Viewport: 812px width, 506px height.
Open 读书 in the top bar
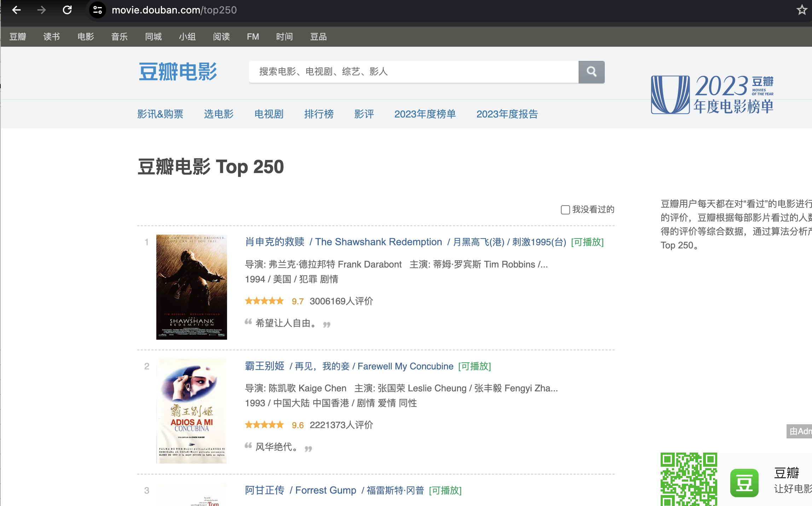[52, 37]
